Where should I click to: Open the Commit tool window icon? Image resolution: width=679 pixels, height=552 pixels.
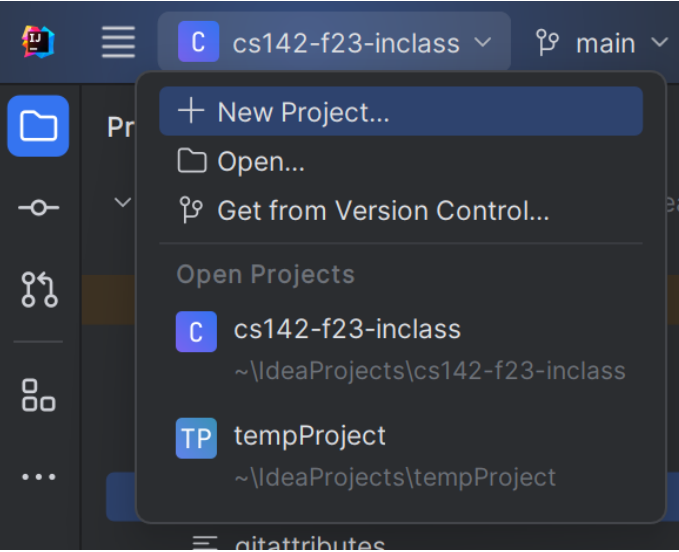[x=38, y=208]
